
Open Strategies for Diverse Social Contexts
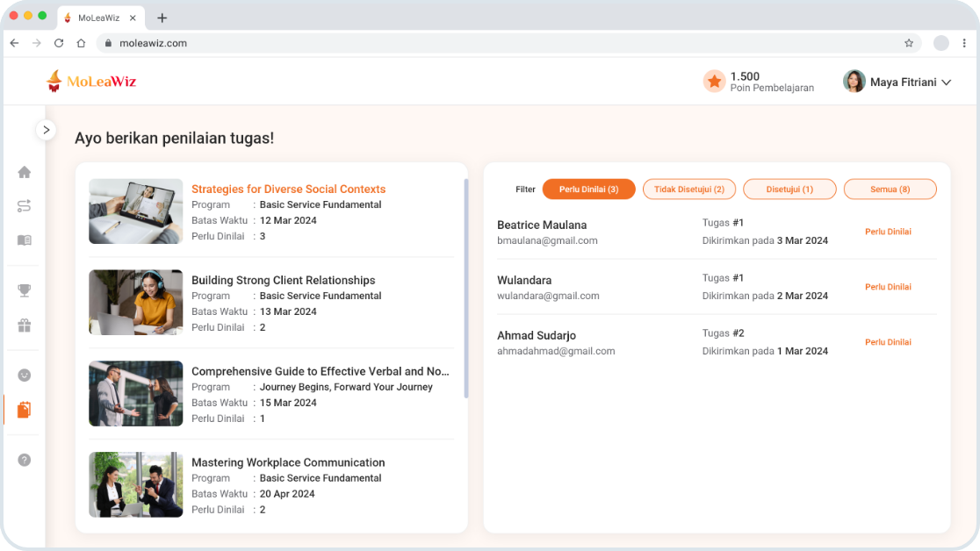[x=288, y=189]
